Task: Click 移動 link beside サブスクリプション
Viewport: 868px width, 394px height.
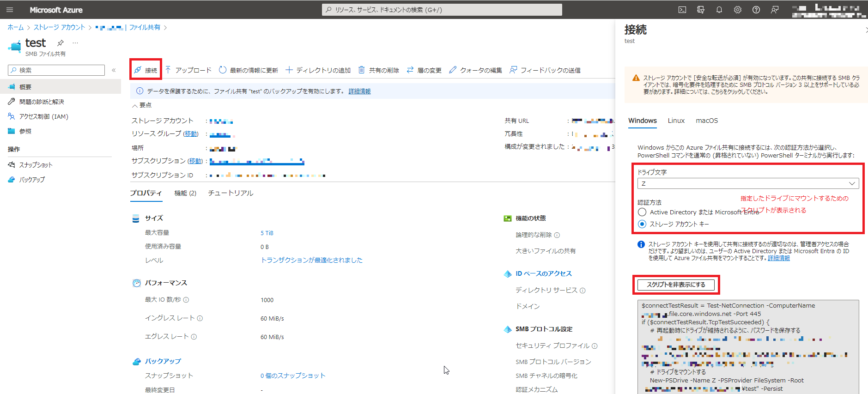Action: [x=195, y=161]
